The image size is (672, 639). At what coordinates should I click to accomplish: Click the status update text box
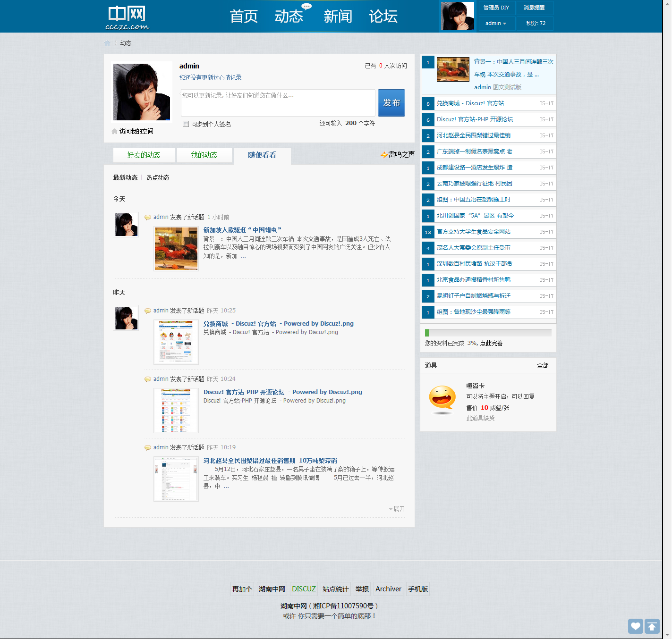tap(278, 103)
